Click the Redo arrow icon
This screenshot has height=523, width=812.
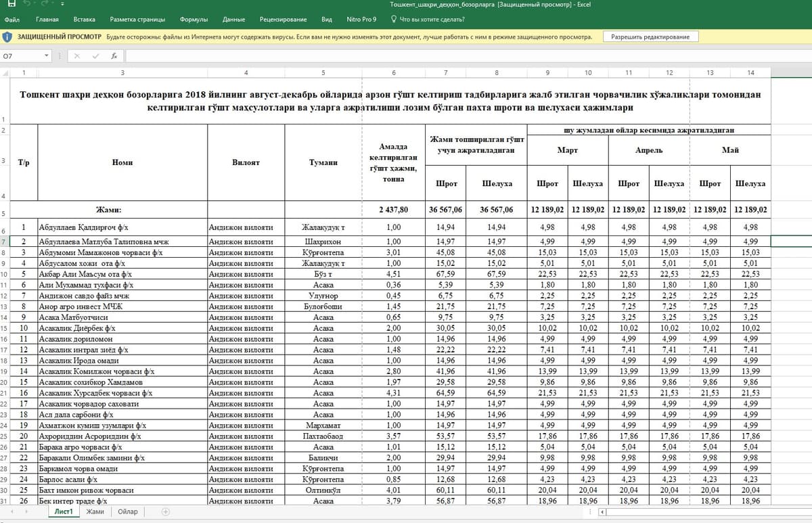click(45, 5)
